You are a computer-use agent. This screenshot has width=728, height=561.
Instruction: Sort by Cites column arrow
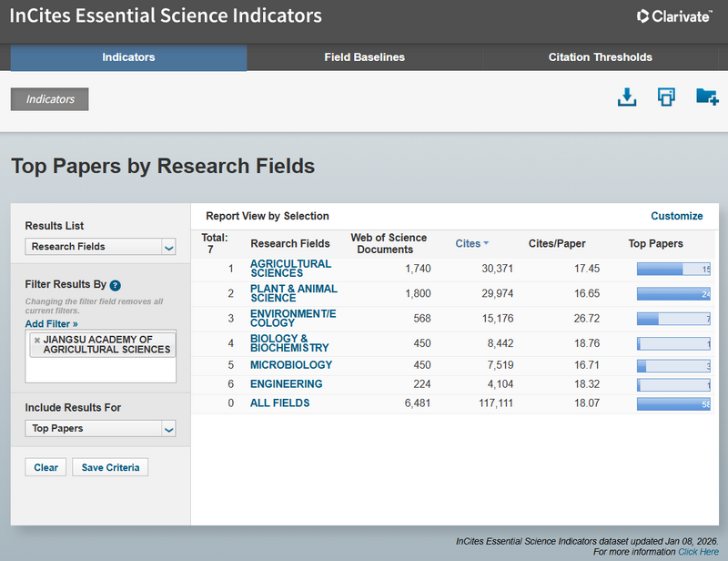[x=486, y=243]
